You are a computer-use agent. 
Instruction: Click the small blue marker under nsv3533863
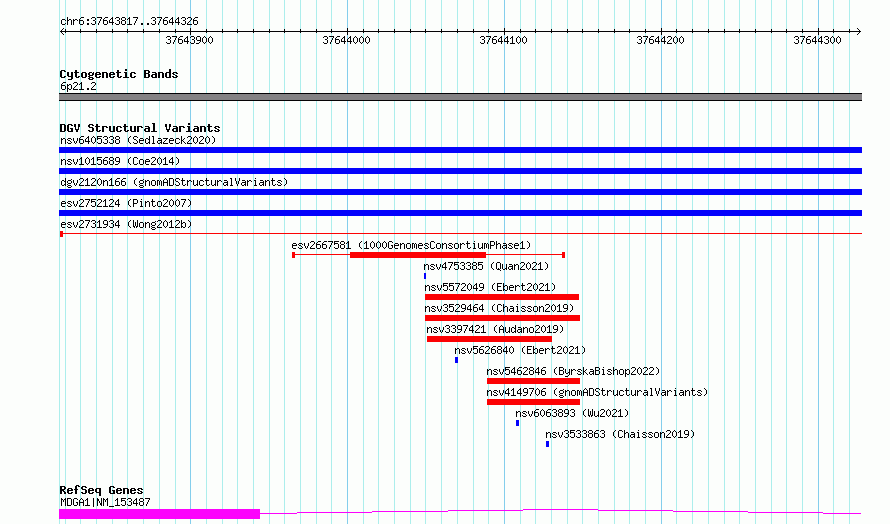(547, 444)
